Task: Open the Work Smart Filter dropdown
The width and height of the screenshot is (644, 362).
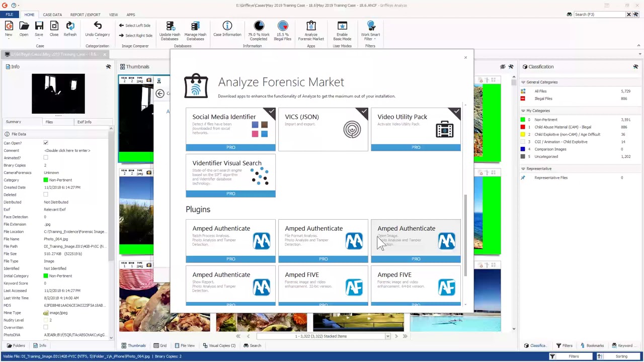Action: pos(370,31)
